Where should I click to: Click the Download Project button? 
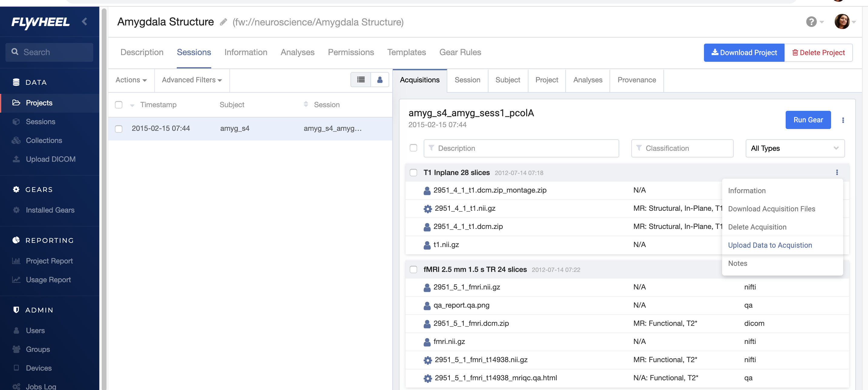pyautogui.click(x=744, y=53)
